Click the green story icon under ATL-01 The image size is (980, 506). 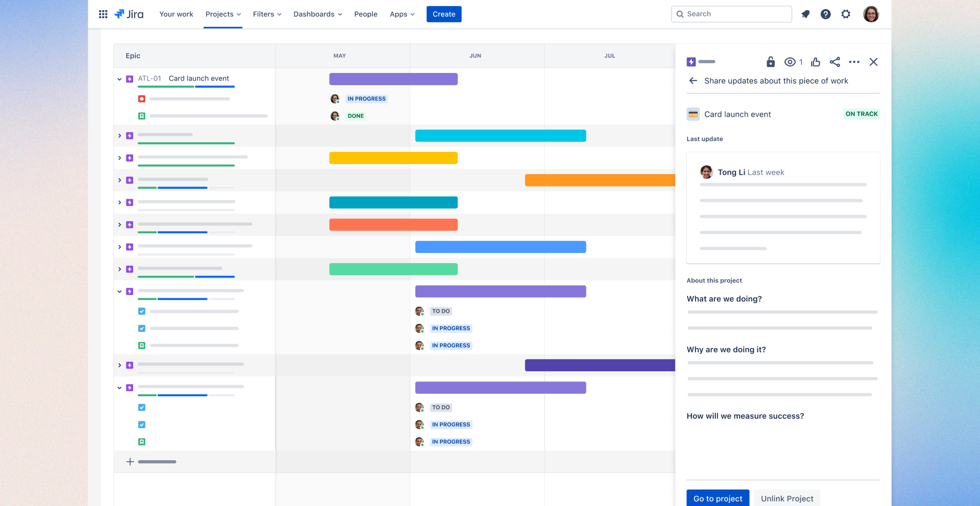[142, 116]
